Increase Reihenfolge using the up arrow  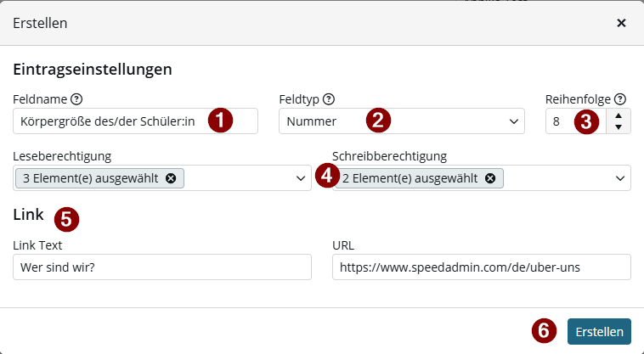pos(619,115)
